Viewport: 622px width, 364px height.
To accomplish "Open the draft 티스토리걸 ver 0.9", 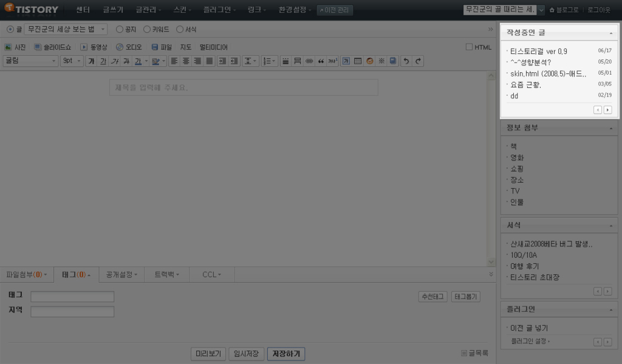I will tap(538, 52).
